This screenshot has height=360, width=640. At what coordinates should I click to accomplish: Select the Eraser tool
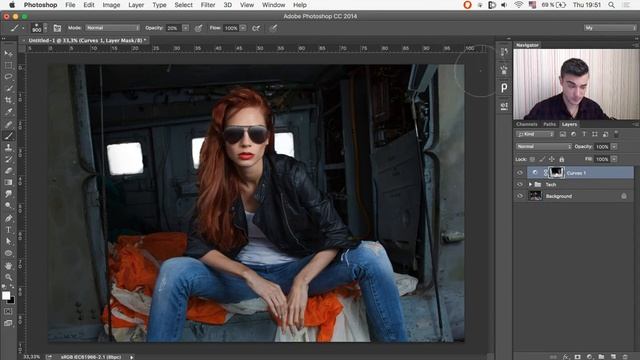[8, 171]
